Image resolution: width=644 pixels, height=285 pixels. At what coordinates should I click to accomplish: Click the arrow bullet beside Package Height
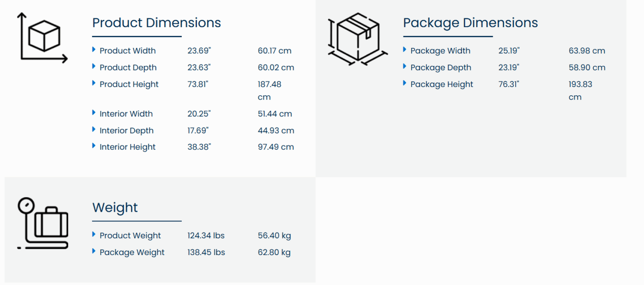click(405, 83)
